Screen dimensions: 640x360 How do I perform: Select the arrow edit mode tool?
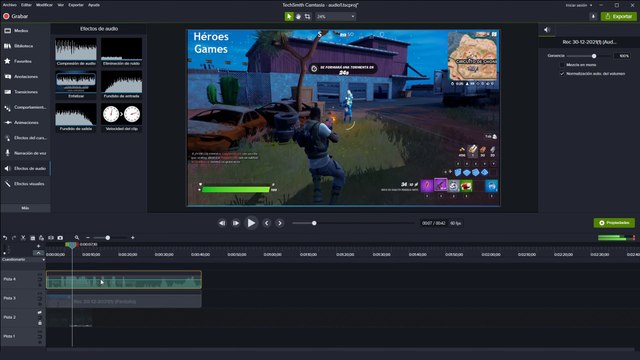[289, 16]
